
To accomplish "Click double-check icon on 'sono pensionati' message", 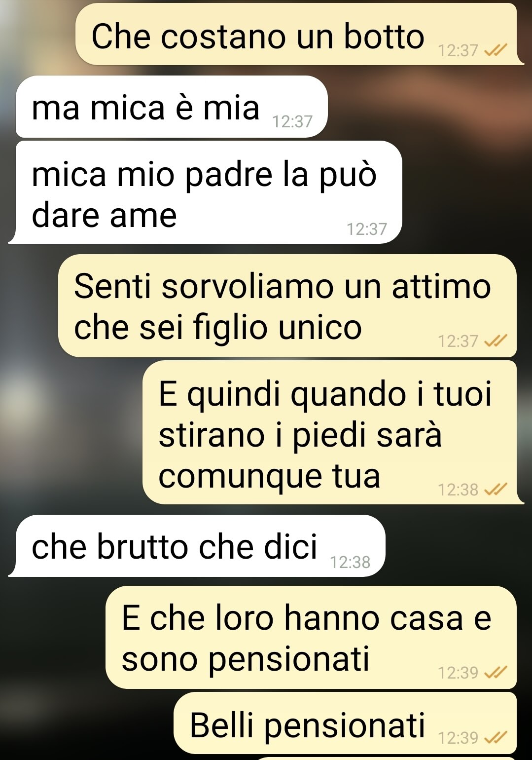I will click(496, 673).
